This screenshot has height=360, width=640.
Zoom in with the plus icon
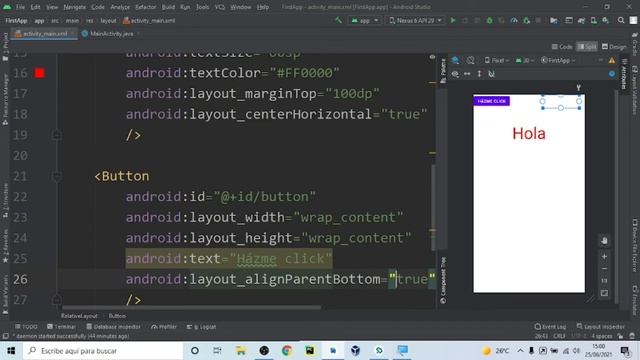(604, 256)
